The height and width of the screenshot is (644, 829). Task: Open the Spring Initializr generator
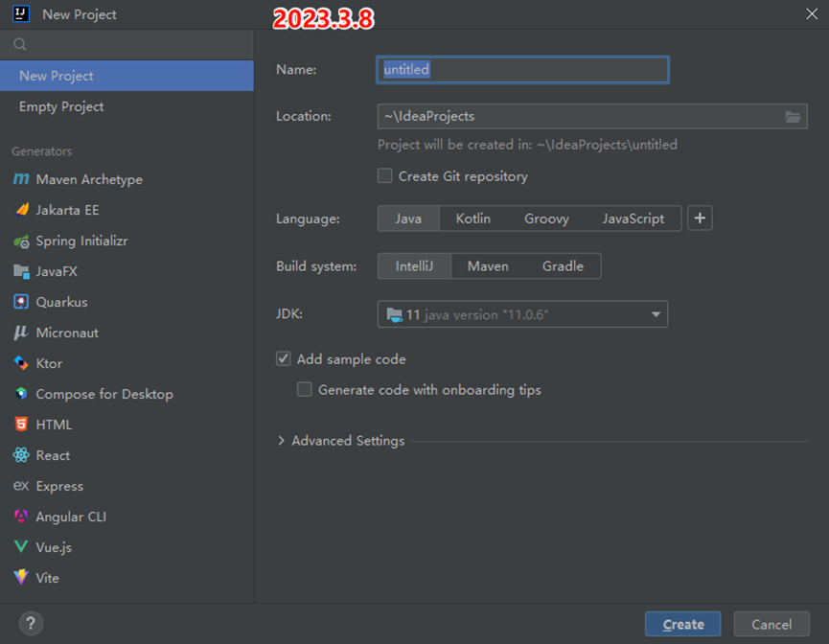click(127, 241)
